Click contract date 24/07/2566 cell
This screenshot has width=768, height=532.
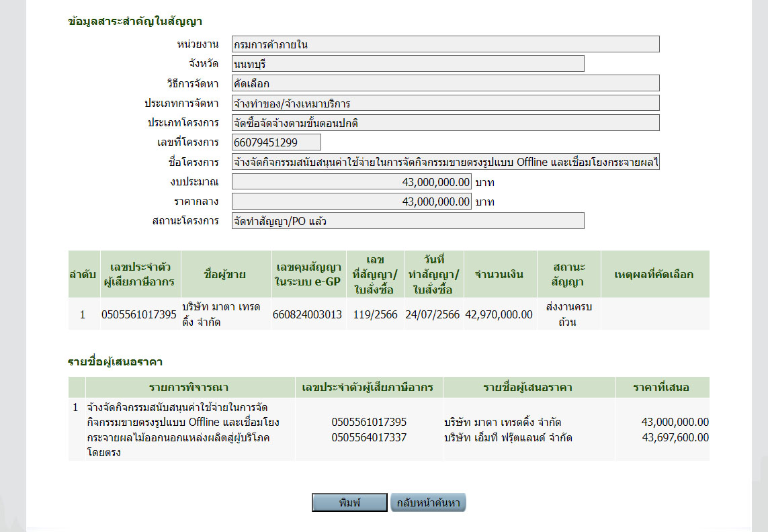(433, 314)
